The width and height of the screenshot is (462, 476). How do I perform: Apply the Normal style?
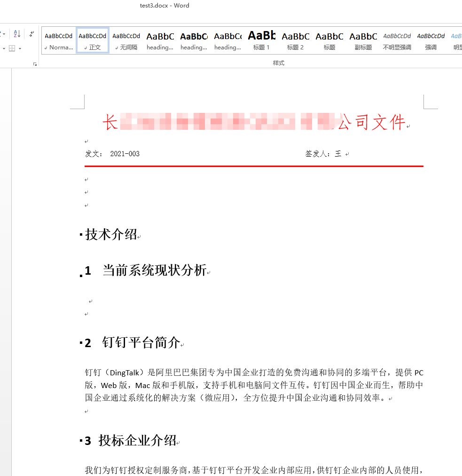coord(58,40)
